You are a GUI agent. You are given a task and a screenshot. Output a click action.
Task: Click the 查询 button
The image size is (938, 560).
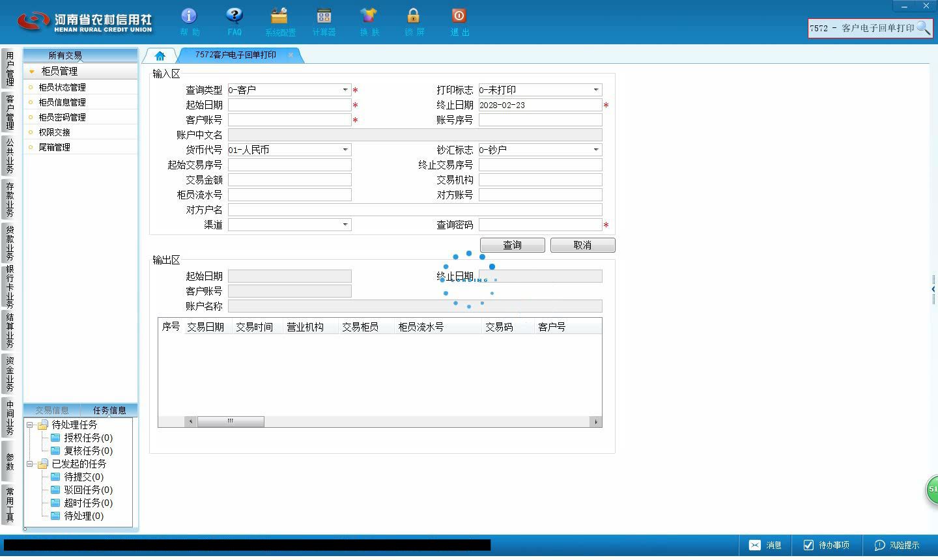coord(513,245)
